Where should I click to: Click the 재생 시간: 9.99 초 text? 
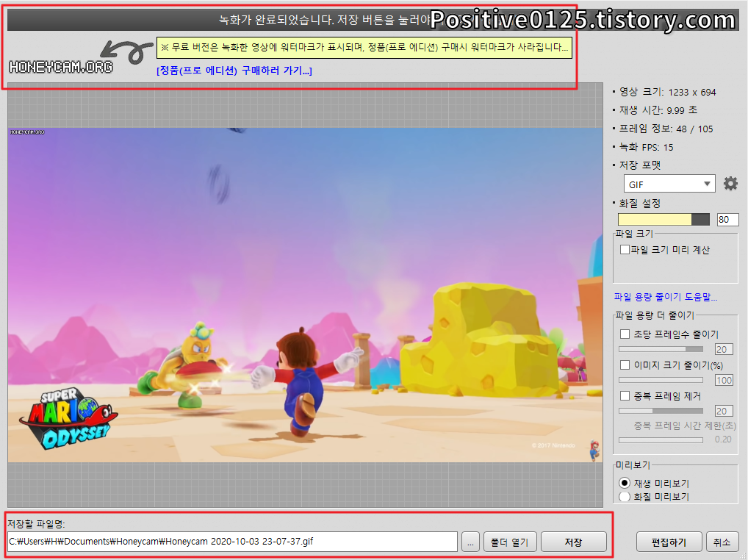tap(658, 110)
